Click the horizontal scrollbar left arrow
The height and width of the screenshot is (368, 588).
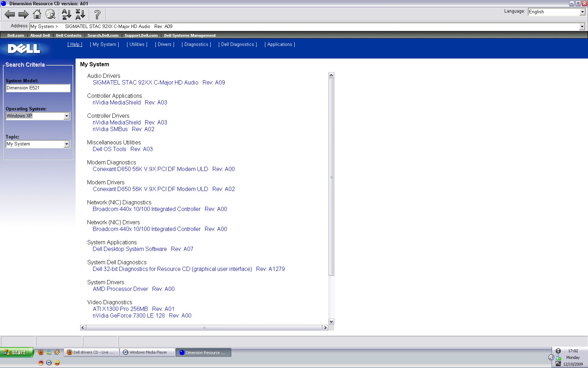point(83,328)
